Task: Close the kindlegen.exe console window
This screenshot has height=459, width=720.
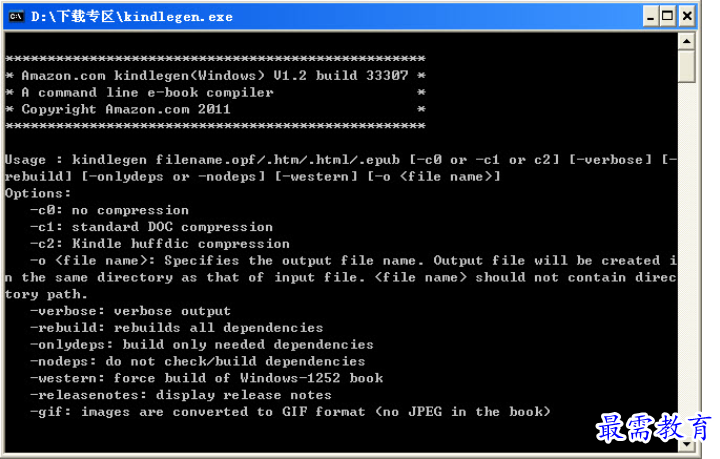Action: tap(687, 17)
